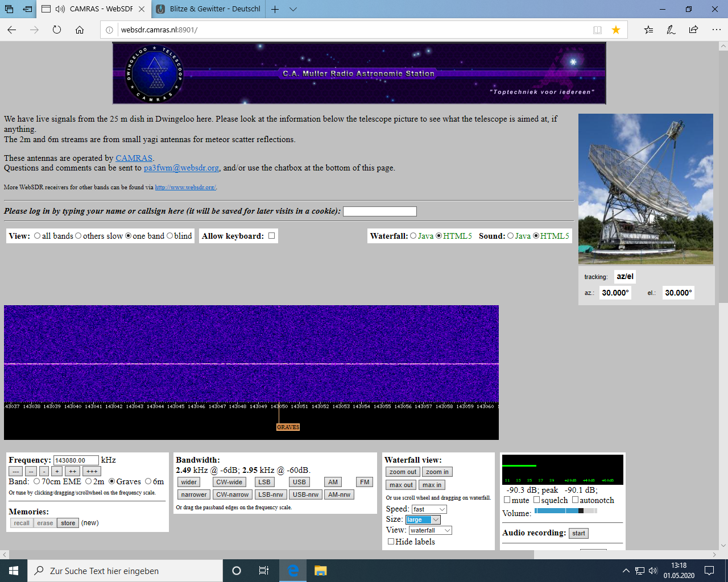
Task: Start the audio recording
Action: [578, 533]
